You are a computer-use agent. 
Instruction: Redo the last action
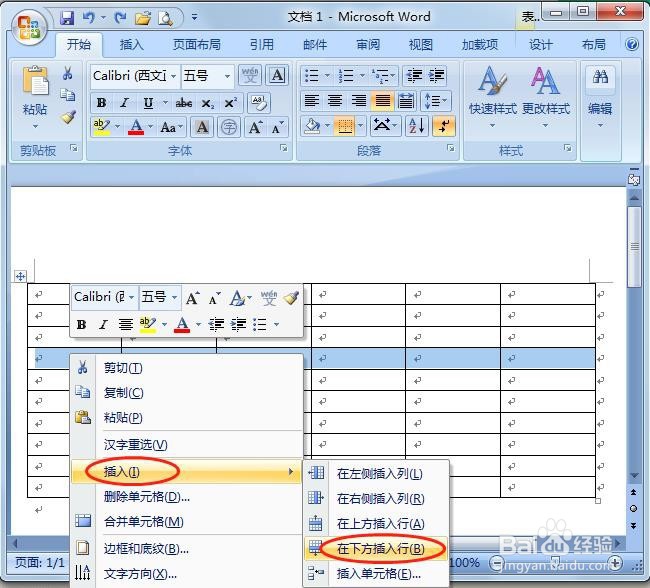click(x=121, y=17)
